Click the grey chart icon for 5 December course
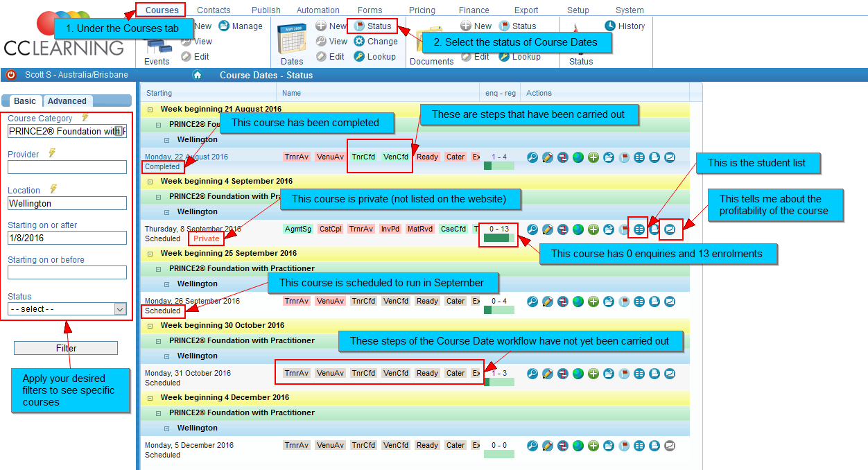The height and width of the screenshot is (470, 868). click(x=670, y=446)
